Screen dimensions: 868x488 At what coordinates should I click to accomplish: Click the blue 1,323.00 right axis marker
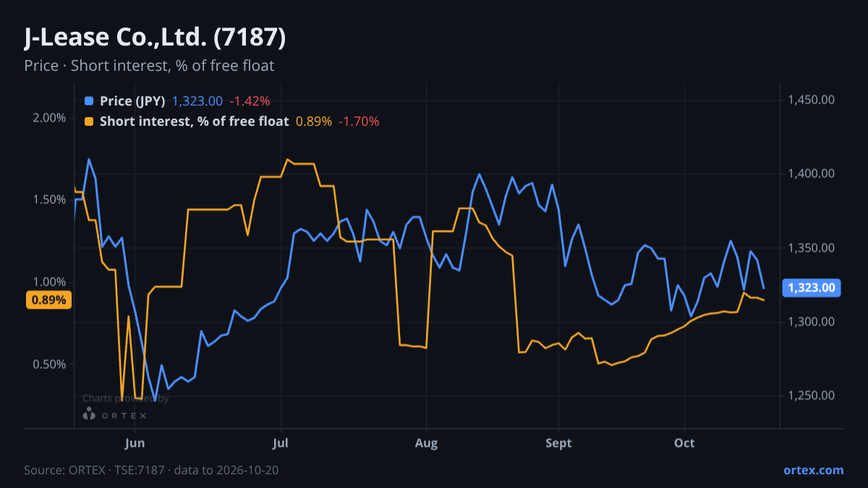click(812, 288)
